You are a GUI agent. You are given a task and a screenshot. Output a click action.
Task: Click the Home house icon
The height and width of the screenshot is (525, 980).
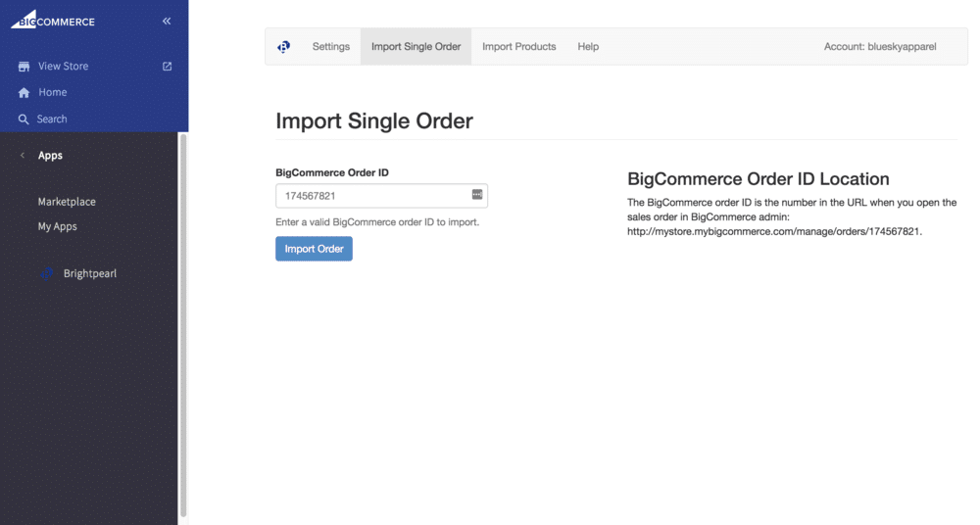point(24,93)
